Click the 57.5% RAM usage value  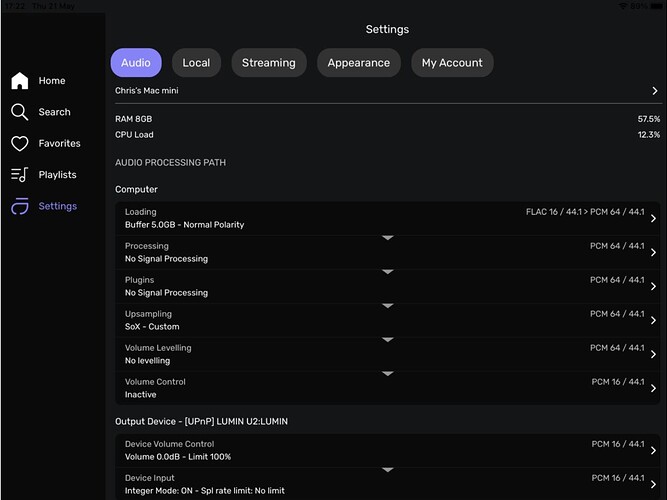(649, 119)
